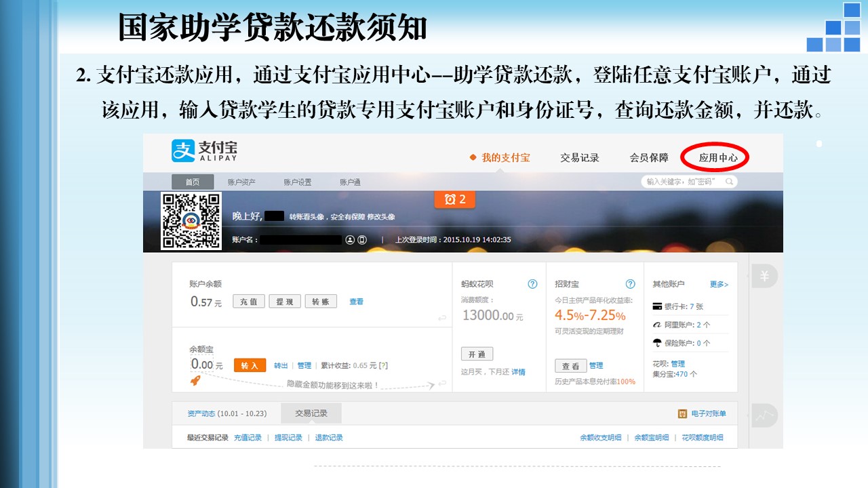
Task: Click 花呗额度明细 link
Action: 703,438
